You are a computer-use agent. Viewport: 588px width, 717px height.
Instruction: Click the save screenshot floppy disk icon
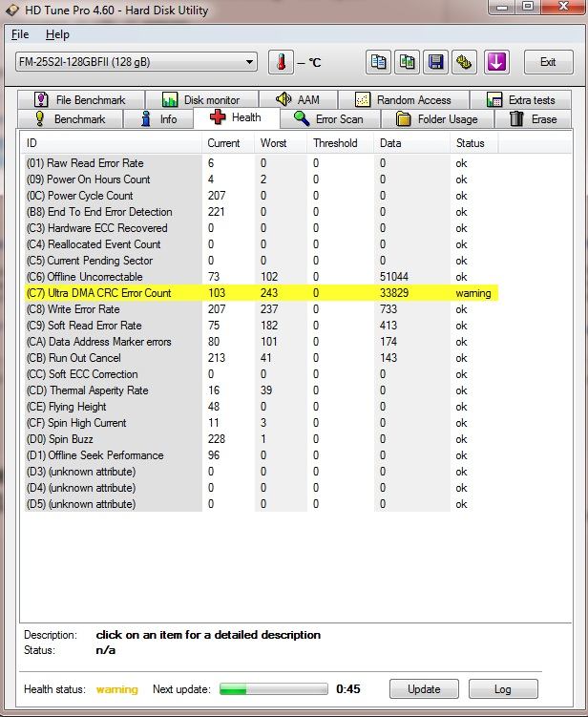435,62
